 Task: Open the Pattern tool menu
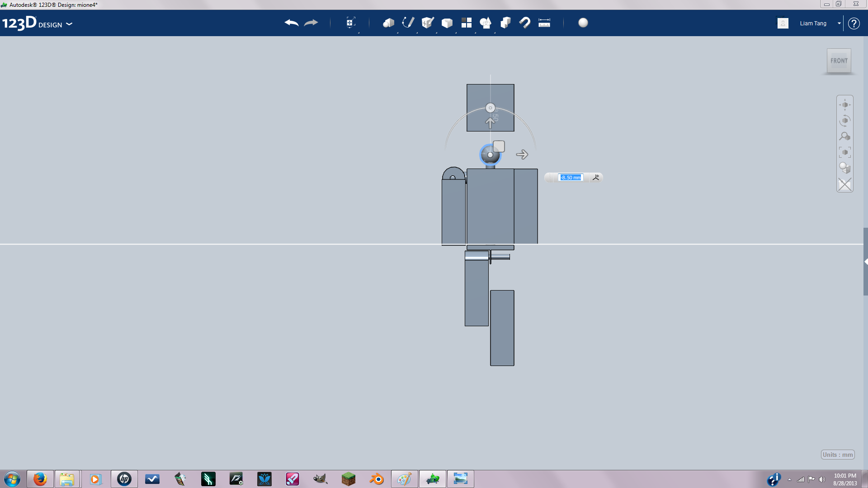point(467,23)
